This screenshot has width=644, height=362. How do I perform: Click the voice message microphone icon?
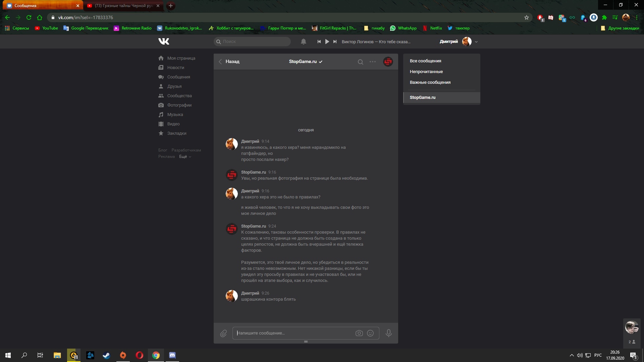click(388, 333)
